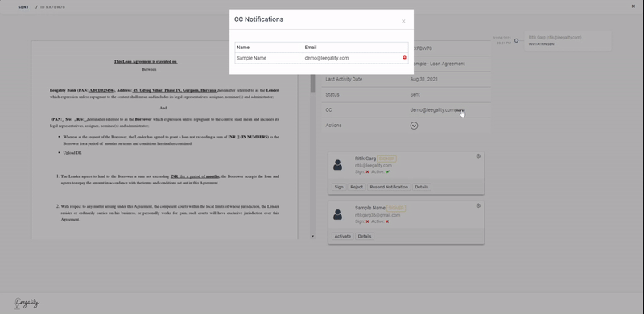
Task: Delete the Sample Name CC notification entry
Action: click(x=405, y=57)
